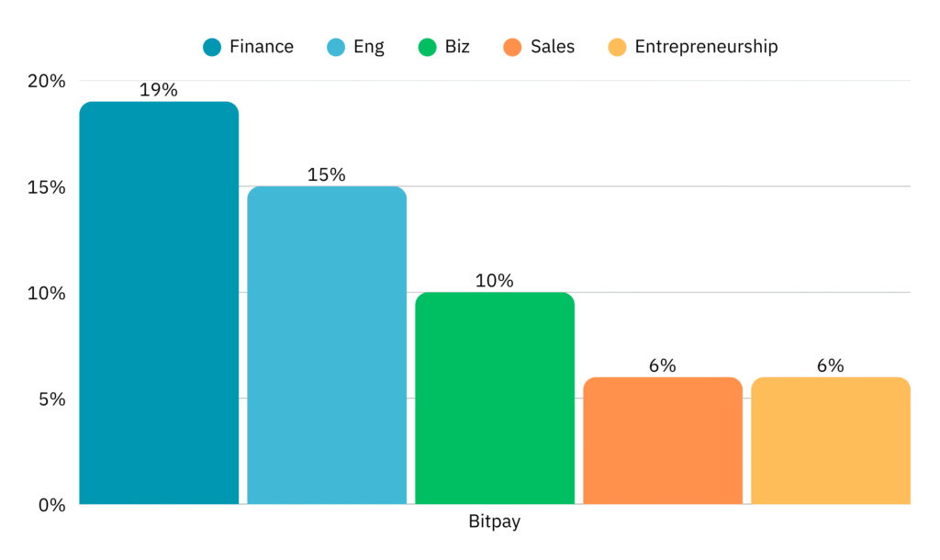Click the Entrepreneurship legend yellow dot

coord(617,47)
